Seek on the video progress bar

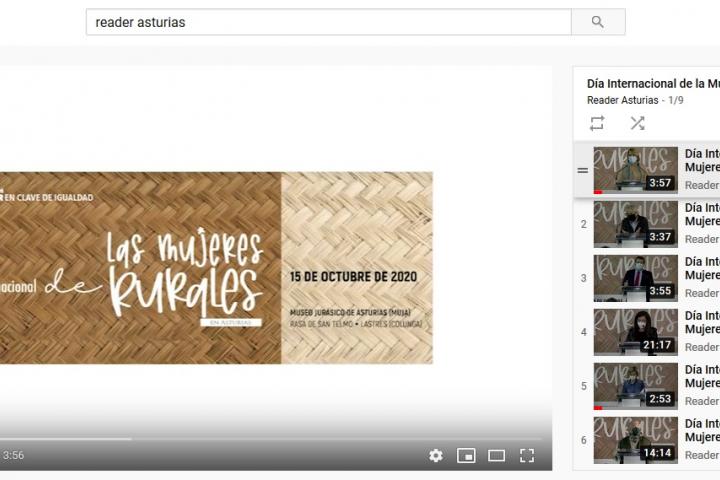(x=270, y=438)
